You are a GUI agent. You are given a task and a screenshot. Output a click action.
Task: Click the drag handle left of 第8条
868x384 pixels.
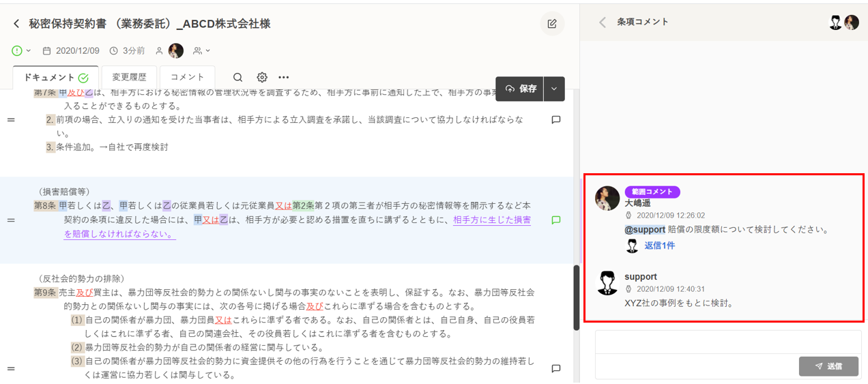pyautogui.click(x=11, y=220)
